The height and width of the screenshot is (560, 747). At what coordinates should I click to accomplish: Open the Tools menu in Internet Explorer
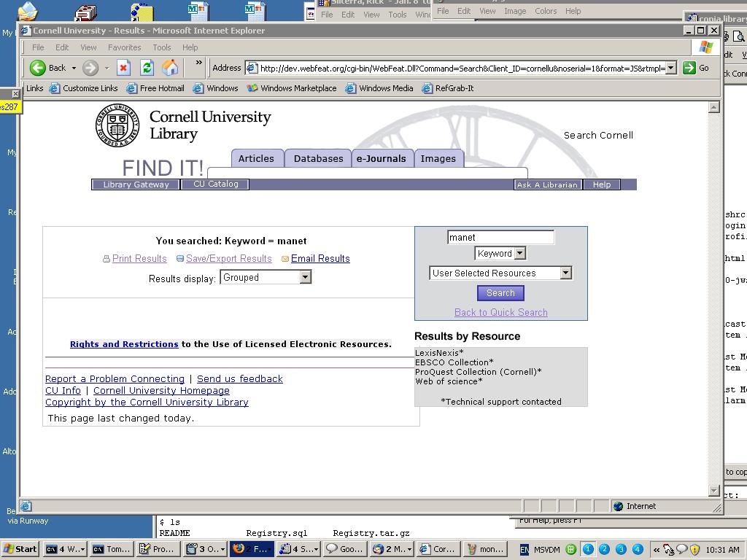pyautogui.click(x=161, y=47)
